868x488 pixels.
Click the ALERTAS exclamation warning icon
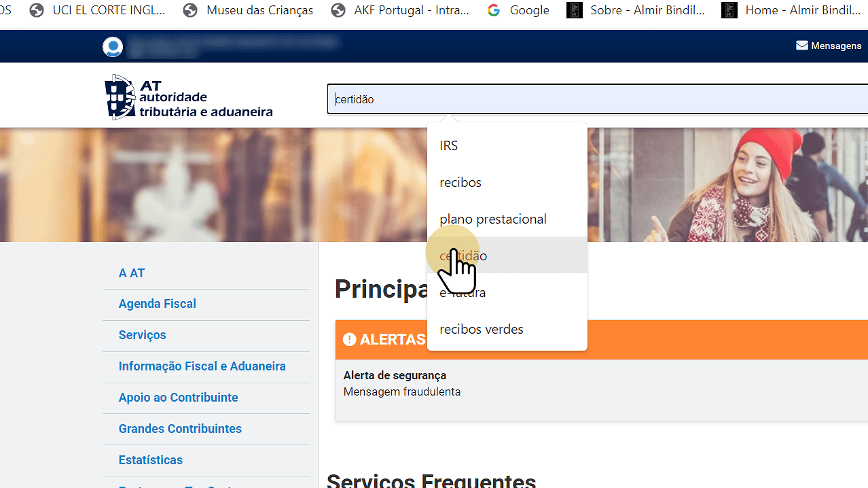click(x=350, y=339)
